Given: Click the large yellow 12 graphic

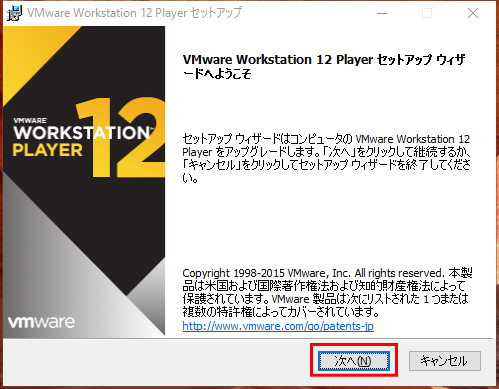Looking at the screenshot, I should coord(121,137).
